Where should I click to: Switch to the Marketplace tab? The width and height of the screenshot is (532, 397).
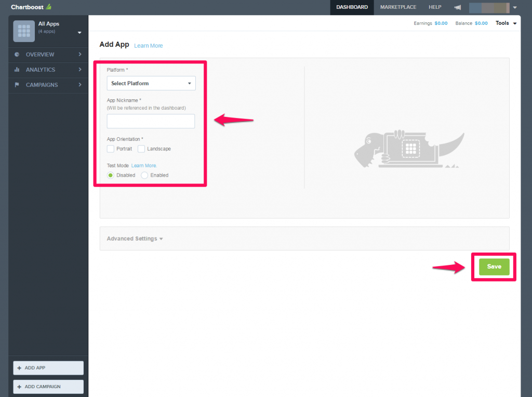398,7
